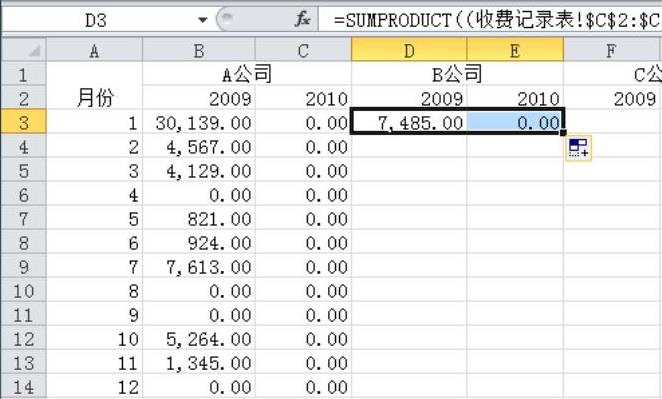Select column F header
This screenshot has height=399, width=662.
611,51
